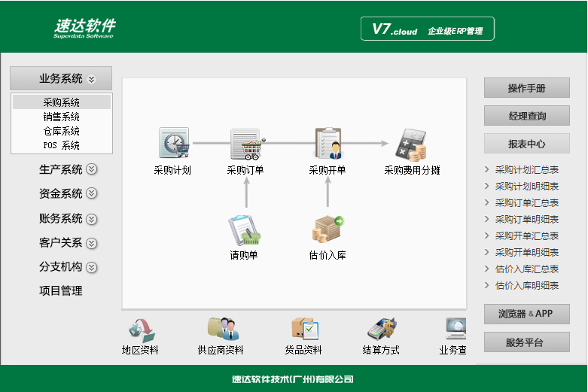
Task: Open the 估价入库汇总表 report link
Action: click(x=527, y=269)
